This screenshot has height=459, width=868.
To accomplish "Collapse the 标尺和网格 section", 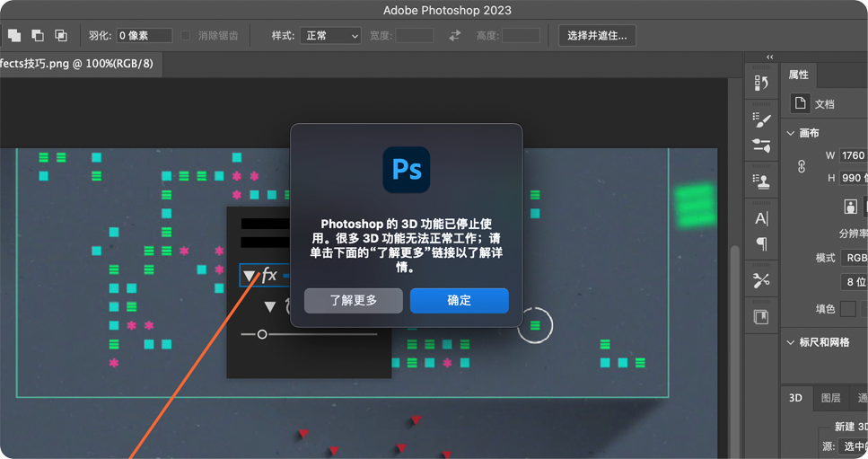I will point(791,342).
